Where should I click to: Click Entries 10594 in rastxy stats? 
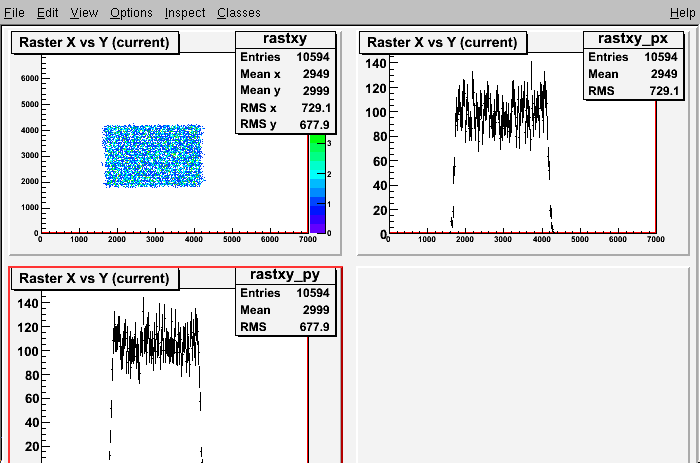pyautogui.click(x=285, y=57)
